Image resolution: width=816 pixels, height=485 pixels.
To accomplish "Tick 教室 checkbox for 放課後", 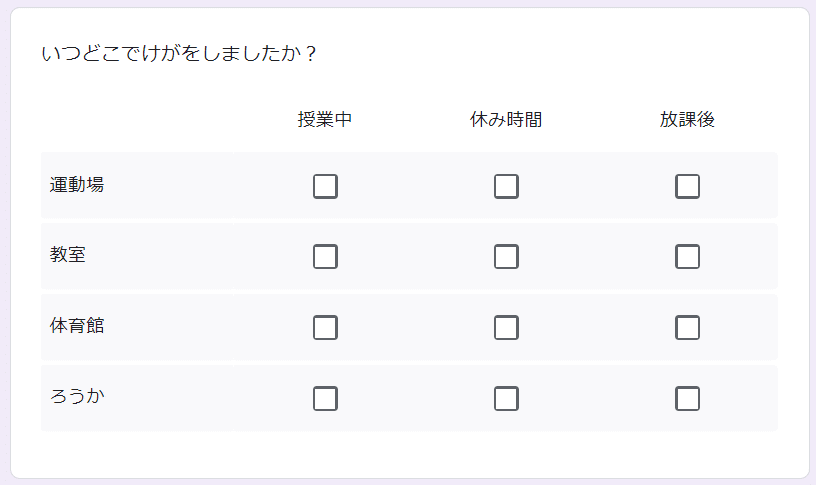I will pyautogui.click(x=687, y=257).
